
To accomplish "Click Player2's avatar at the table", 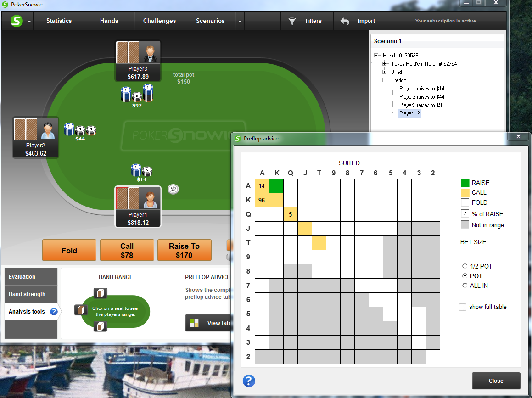I will 48,129.
